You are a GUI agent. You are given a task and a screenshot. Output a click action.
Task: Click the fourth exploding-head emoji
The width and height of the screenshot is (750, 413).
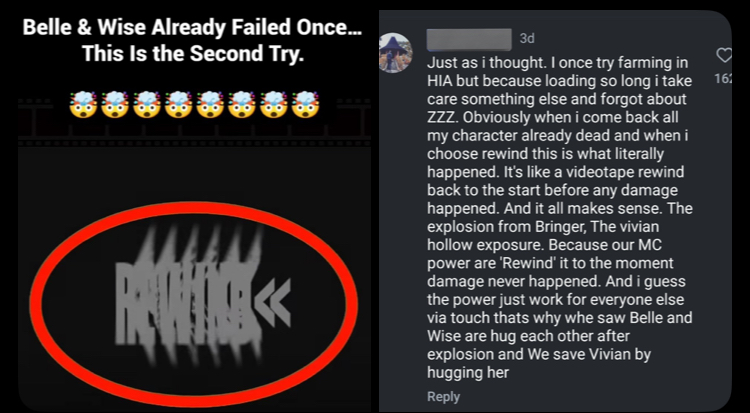[178, 104]
